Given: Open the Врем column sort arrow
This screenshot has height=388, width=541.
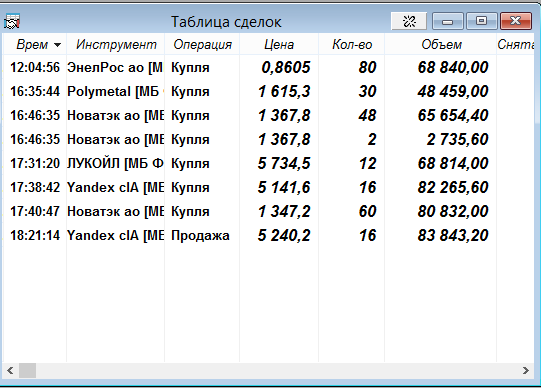Looking at the screenshot, I should point(57,45).
